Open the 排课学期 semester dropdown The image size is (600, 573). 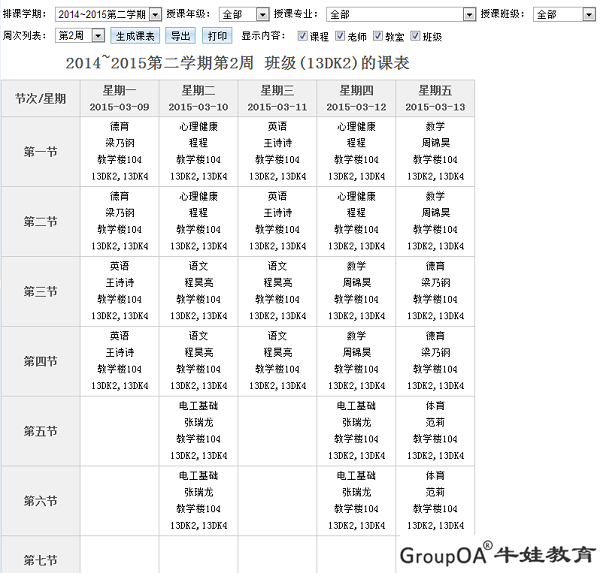coord(108,15)
